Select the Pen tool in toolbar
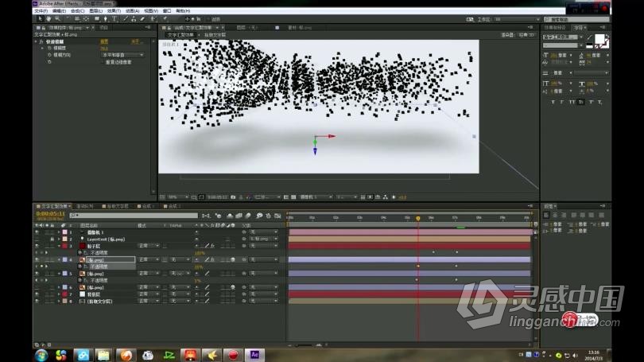This screenshot has width=644, height=362. click(106, 19)
